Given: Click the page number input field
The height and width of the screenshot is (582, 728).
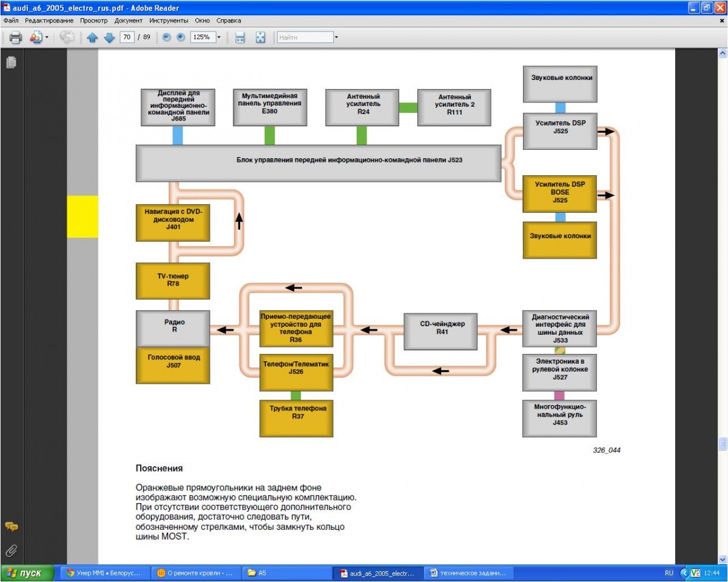Looking at the screenshot, I should tap(127, 38).
